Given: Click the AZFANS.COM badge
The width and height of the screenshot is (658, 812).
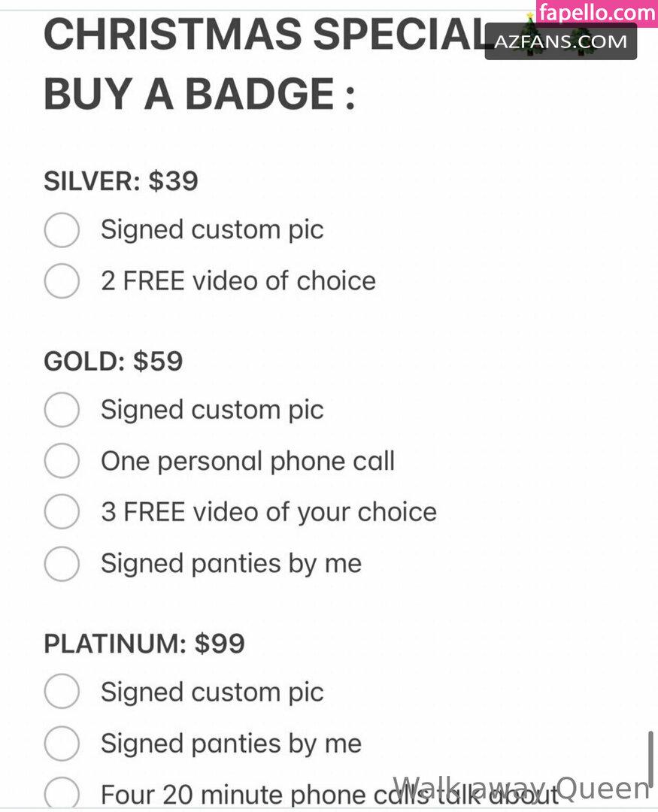Looking at the screenshot, I should tap(560, 41).
